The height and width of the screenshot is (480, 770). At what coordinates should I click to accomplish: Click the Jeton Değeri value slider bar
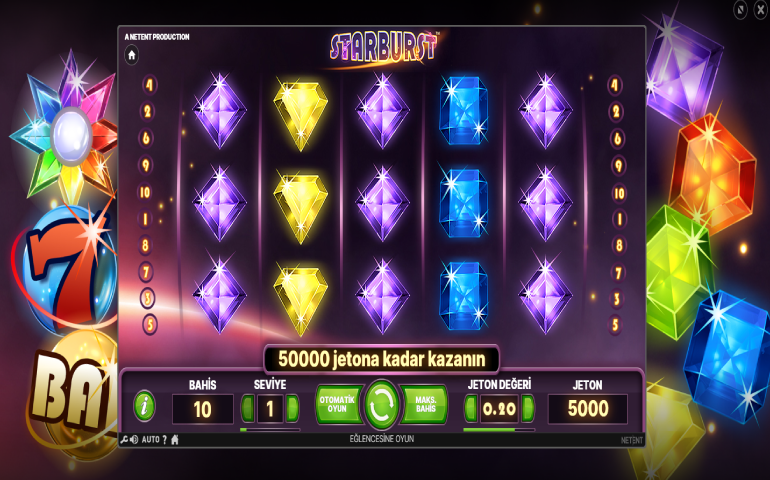[499, 430]
